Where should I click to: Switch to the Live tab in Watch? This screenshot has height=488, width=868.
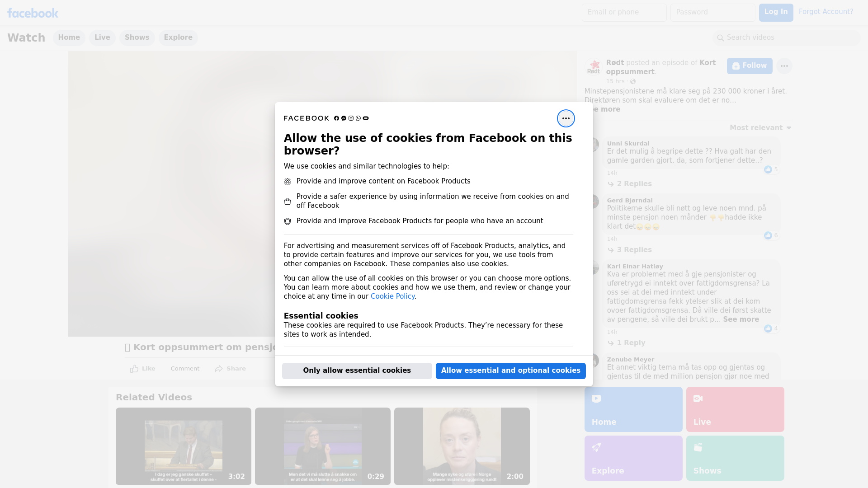click(102, 38)
